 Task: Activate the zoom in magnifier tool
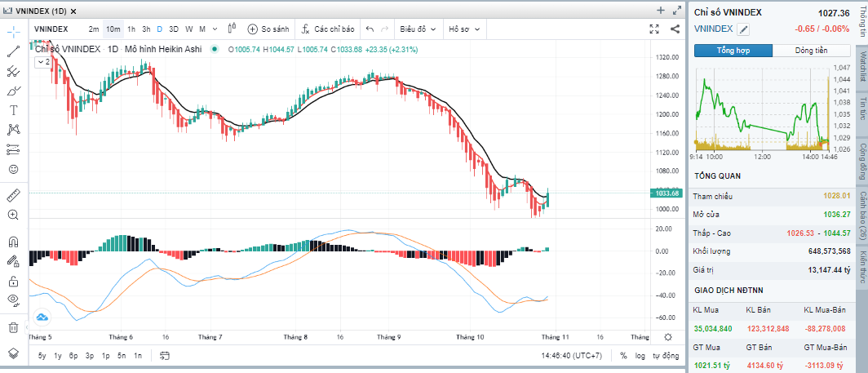coord(13,215)
